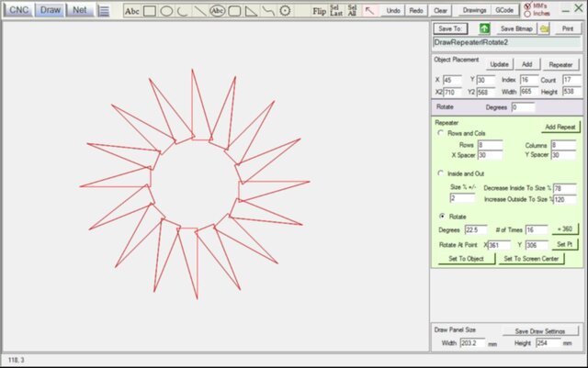Screen dimensions: 588x368
Task: Click Sel All in toolbar
Action: tap(352, 10)
